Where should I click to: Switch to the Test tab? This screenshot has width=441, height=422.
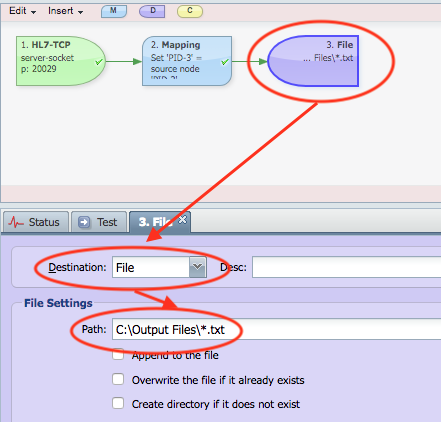point(99,222)
